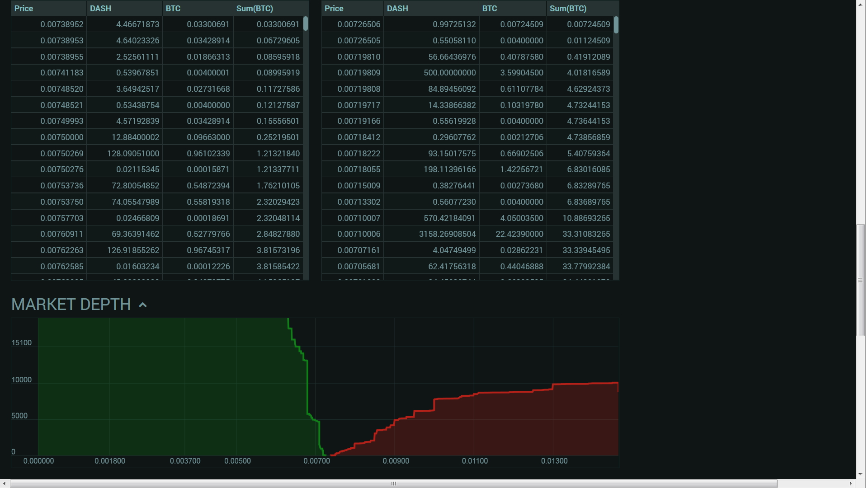This screenshot has width=868, height=488.
Task: Select sell order price 0.00738955
Action: [62, 57]
